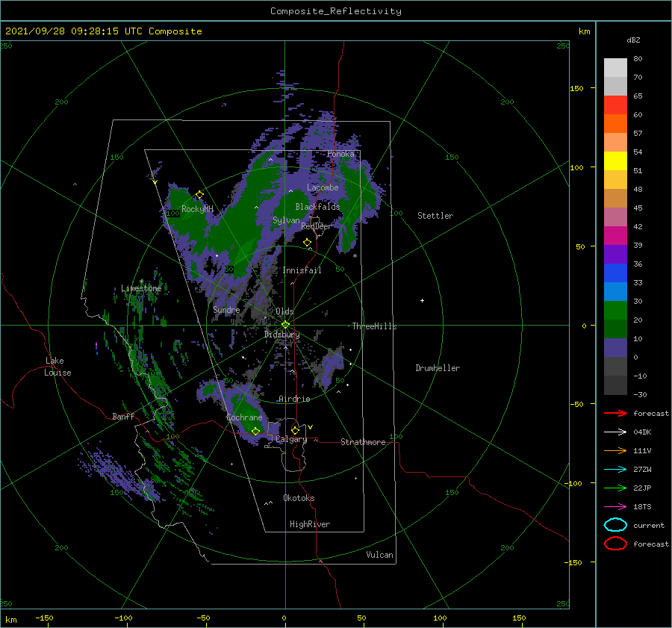Click the yellow diamond marker near RockyMH
Image resolution: width=672 pixels, height=628 pixels.
point(199,195)
